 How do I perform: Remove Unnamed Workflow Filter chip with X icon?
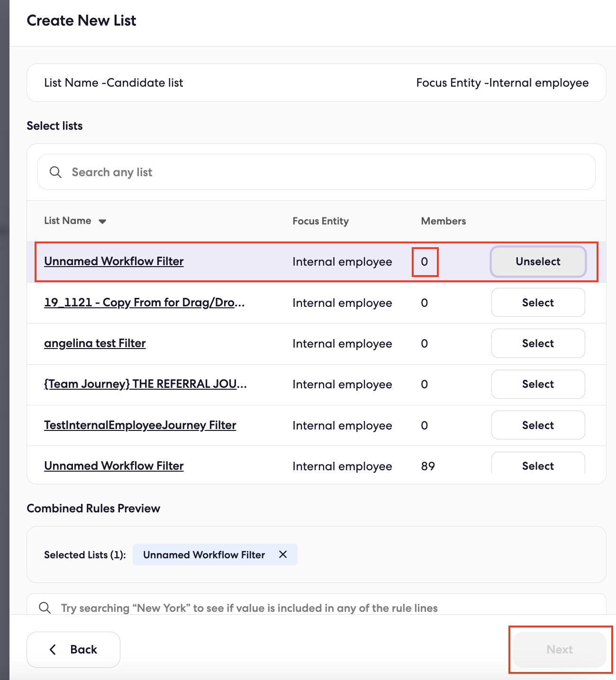283,555
